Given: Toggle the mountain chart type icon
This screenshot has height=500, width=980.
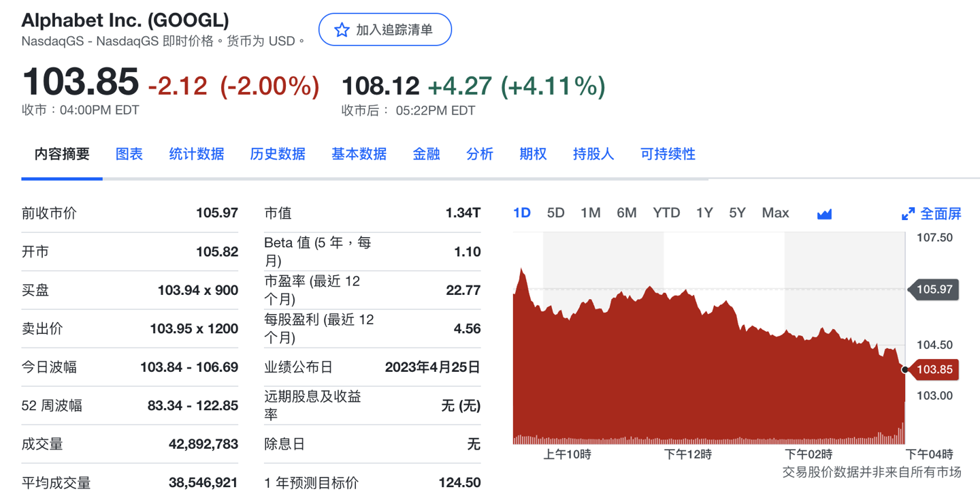Looking at the screenshot, I should [x=824, y=214].
